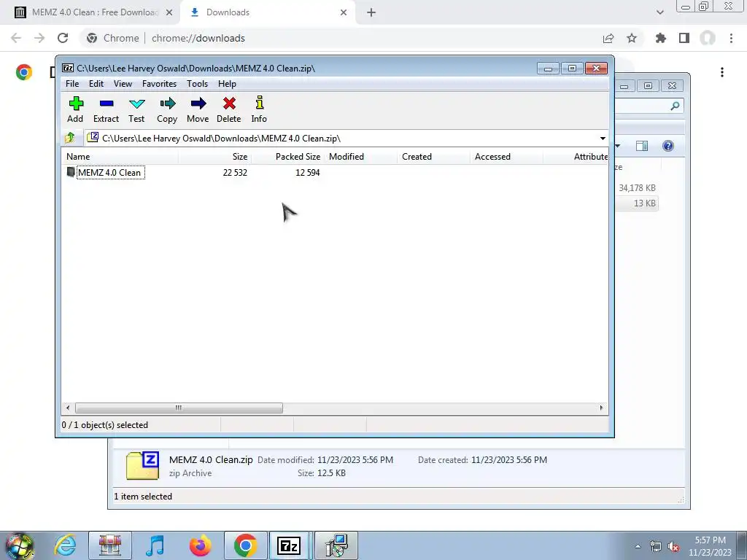747x560 pixels.
Task: Sort the list by Accessed column
Action: (506, 157)
